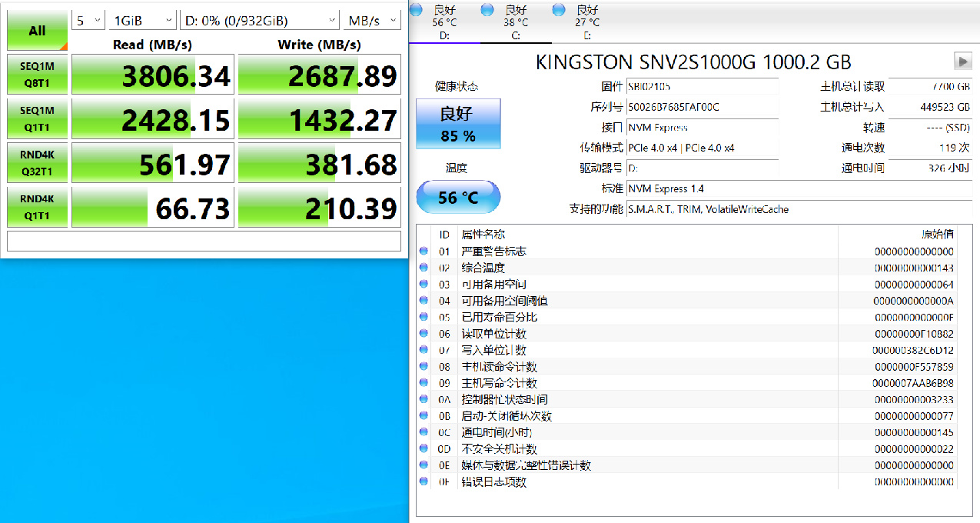The width and height of the screenshot is (980, 523).
Task: Click the status orb for attribute 04 可用备用空间阈值
Action: click(424, 301)
